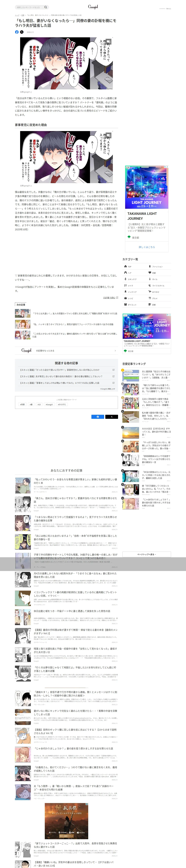Click the 恋愛 breadcrumb link

click(x=23, y=15)
